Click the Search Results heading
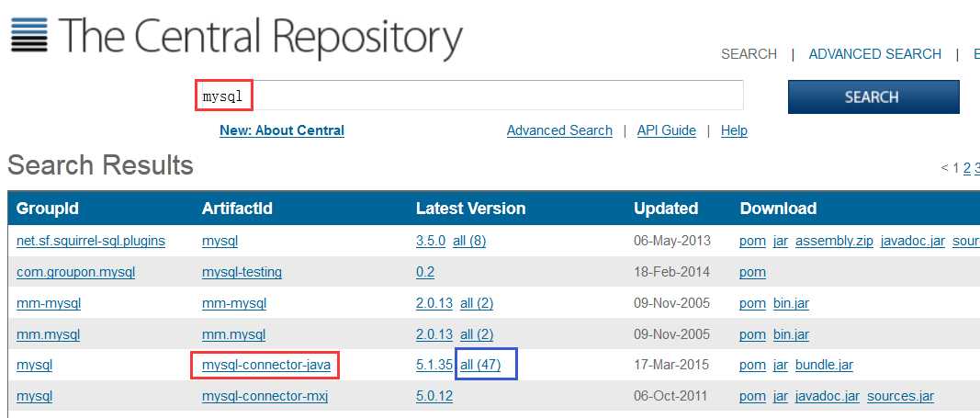Viewport: 980px width, 418px height. point(101,165)
